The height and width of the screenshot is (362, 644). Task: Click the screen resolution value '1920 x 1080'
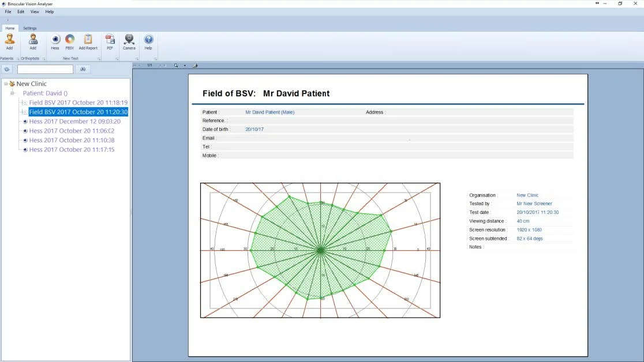(x=529, y=230)
